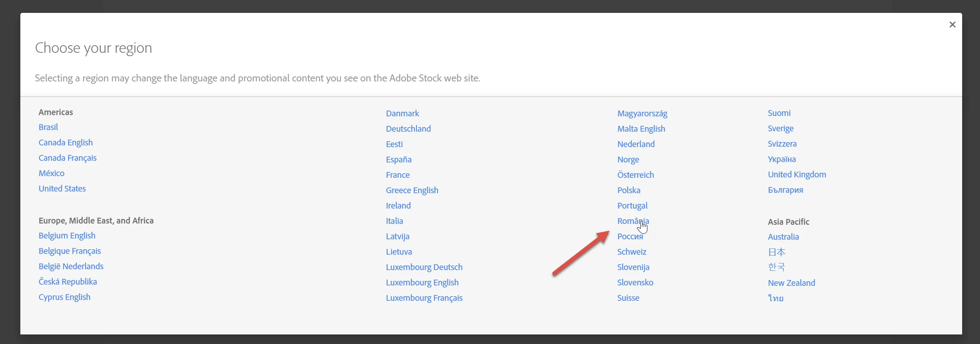Select 日本 region link
This screenshot has width=980, height=344.
(777, 252)
